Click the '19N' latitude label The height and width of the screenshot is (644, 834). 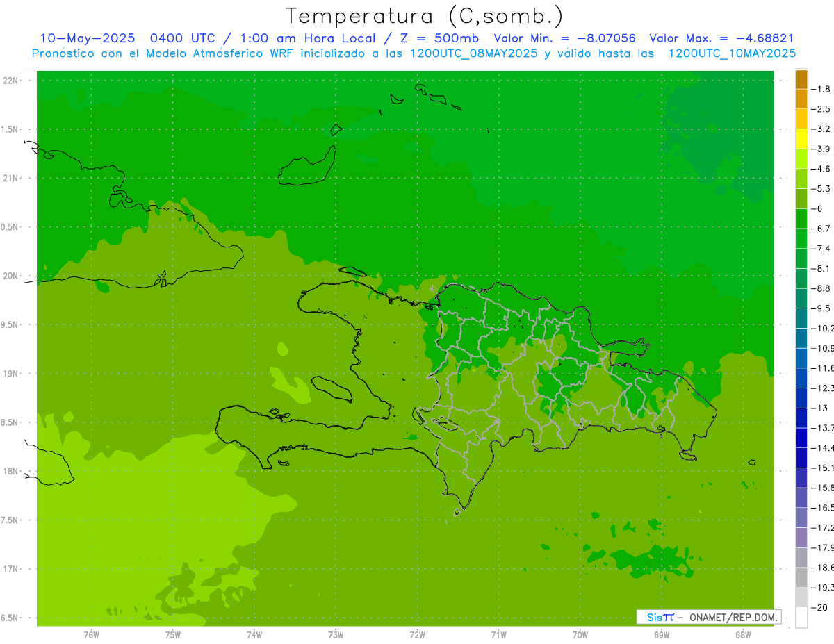click(11, 374)
